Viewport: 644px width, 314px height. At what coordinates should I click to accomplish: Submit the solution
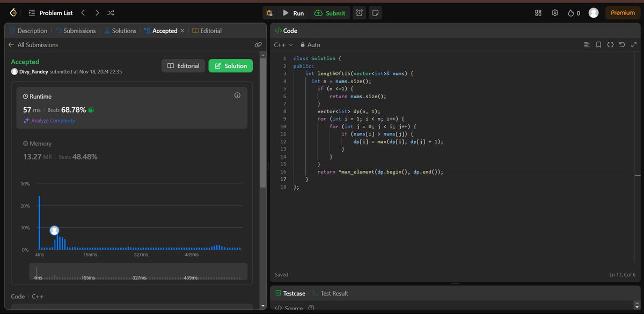pos(330,12)
